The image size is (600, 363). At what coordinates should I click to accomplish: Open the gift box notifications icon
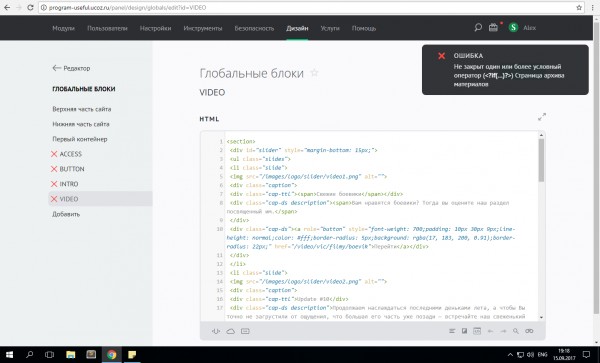pyautogui.click(x=494, y=28)
